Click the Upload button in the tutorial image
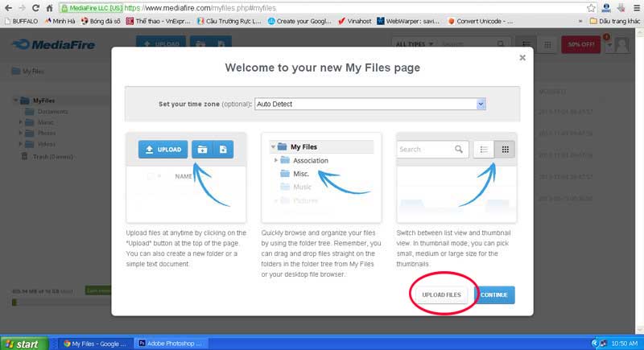This screenshot has width=644, height=350. [163, 150]
